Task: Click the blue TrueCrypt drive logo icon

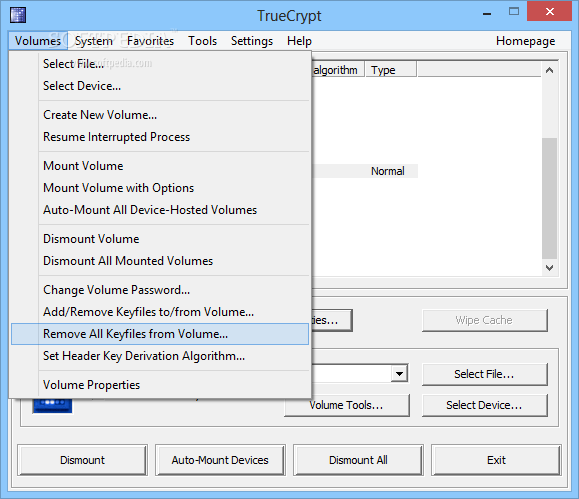Action: click(x=52, y=406)
